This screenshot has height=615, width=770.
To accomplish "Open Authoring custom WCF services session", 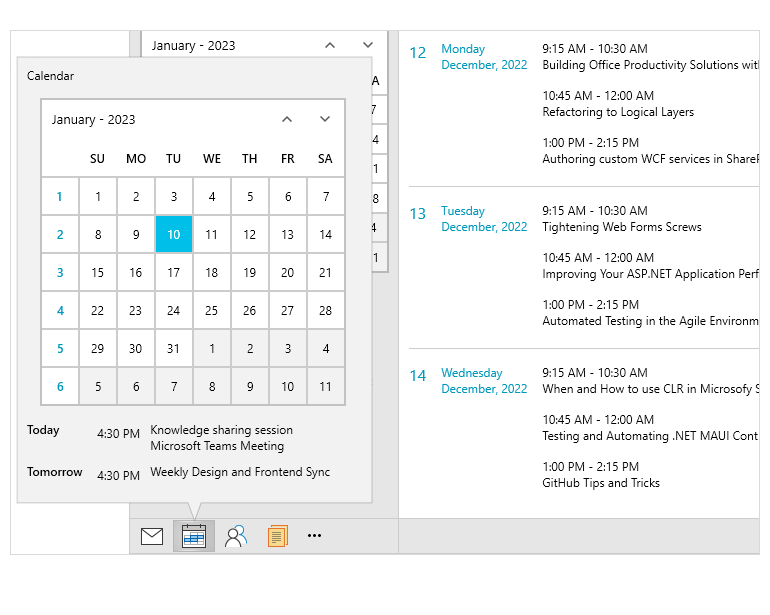I will (x=650, y=159).
